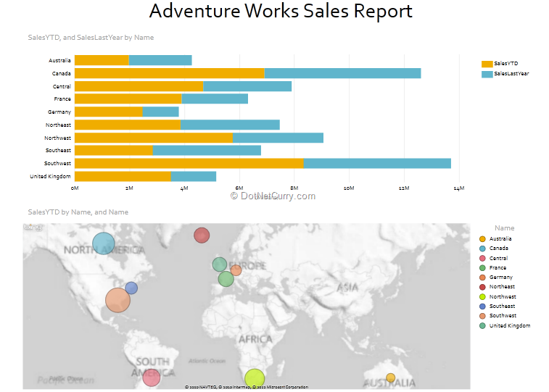Image resolution: width=549 pixels, height=392 pixels.
Task: Click France's blue SalesLastYear bar
Action: click(215, 99)
